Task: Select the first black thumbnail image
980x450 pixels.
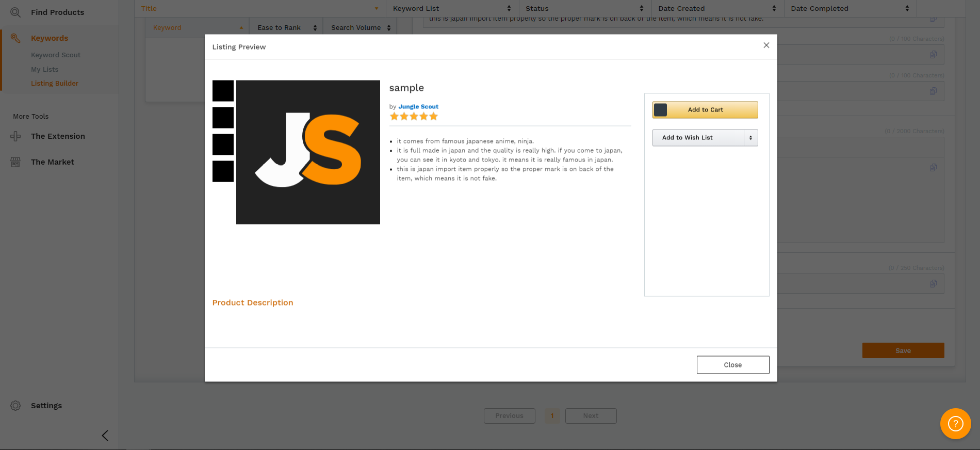Action: click(x=223, y=91)
